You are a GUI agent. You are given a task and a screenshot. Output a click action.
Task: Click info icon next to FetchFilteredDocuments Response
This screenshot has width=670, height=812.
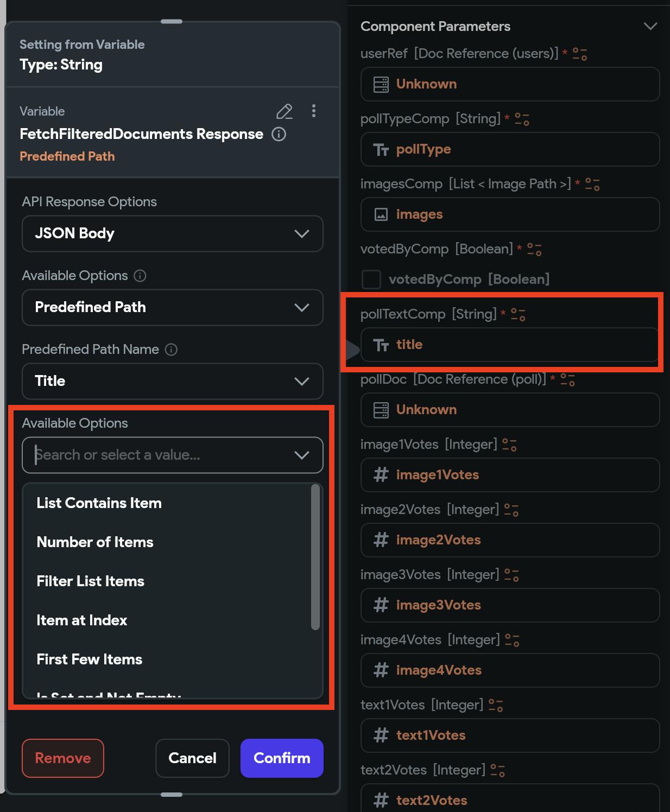pyautogui.click(x=279, y=134)
